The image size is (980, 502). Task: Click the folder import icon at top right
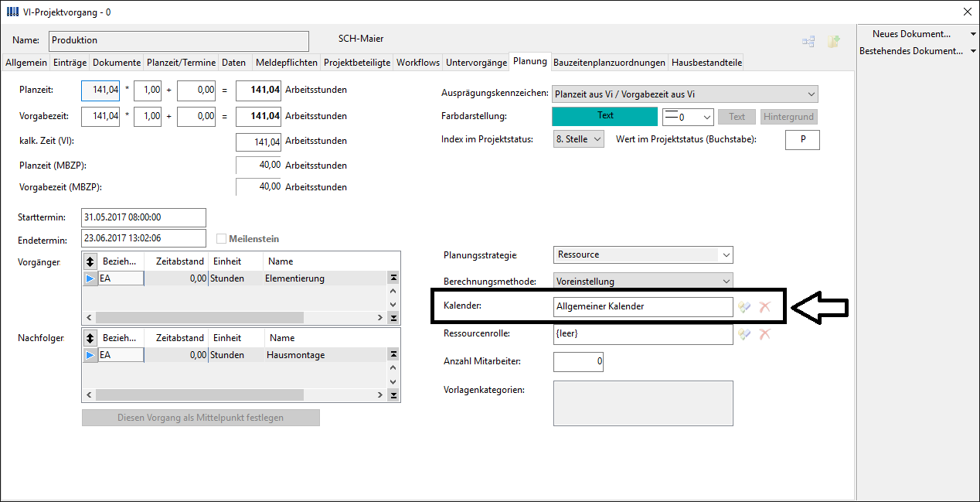[x=833, y=42]
